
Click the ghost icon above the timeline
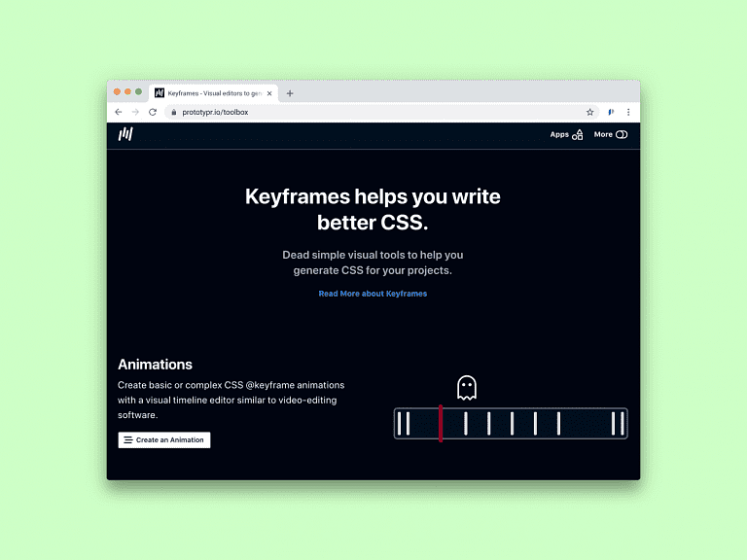point(467,388)
